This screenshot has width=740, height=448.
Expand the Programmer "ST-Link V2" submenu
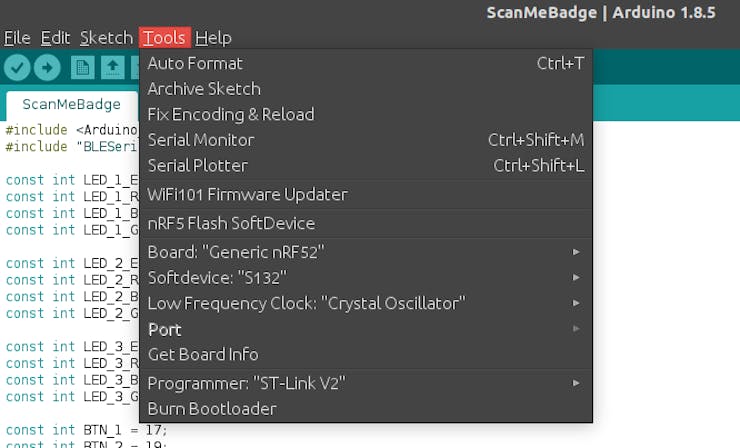pos(366,383)
